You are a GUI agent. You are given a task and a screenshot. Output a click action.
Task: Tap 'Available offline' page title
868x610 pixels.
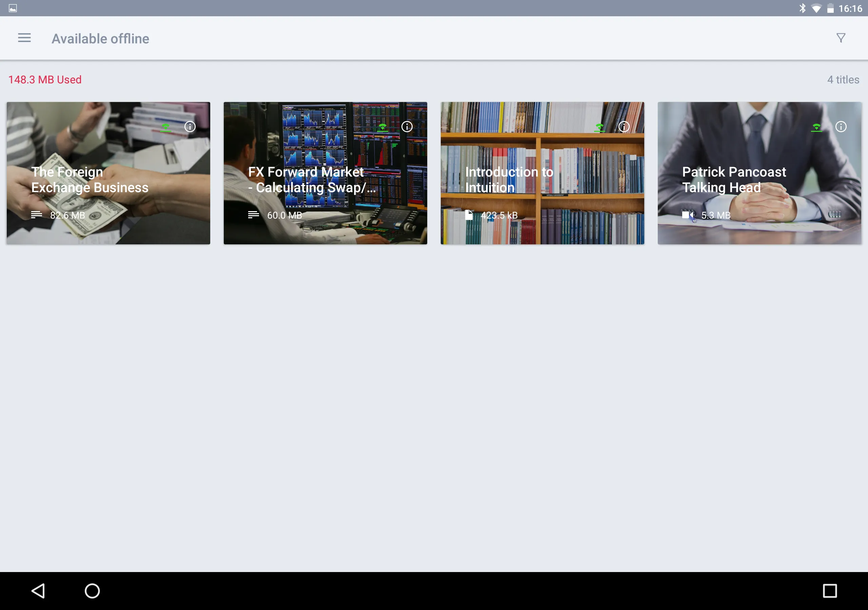click(101, 39)
